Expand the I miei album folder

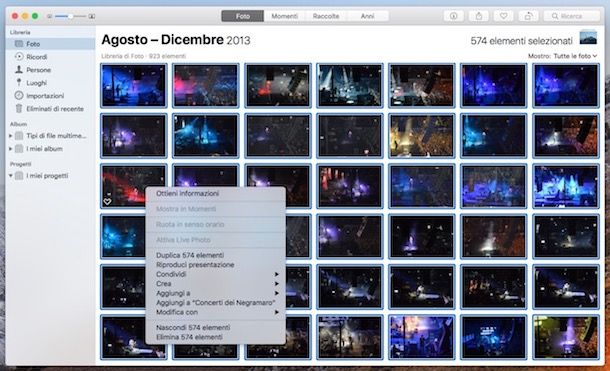[11, 149]
